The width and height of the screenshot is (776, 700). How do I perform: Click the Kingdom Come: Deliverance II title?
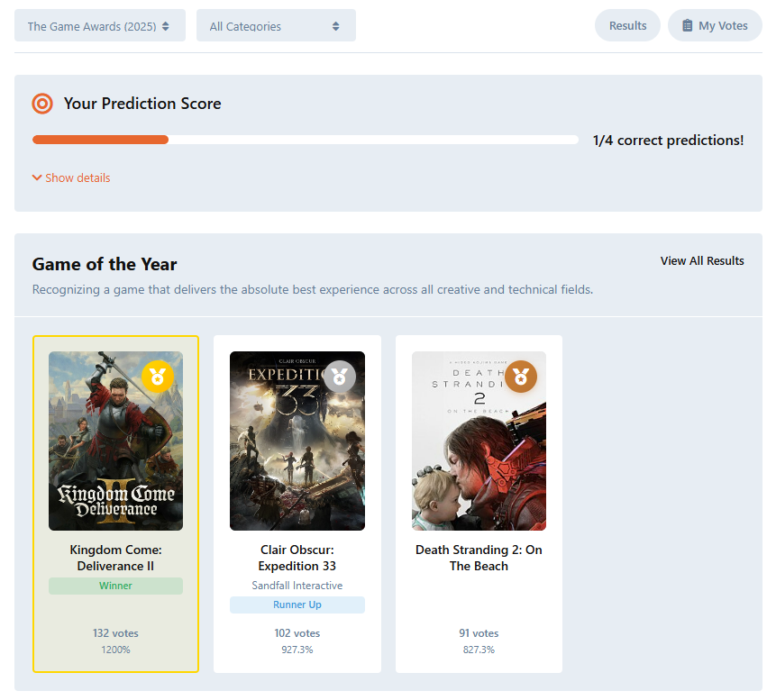(x=115, y=558)
